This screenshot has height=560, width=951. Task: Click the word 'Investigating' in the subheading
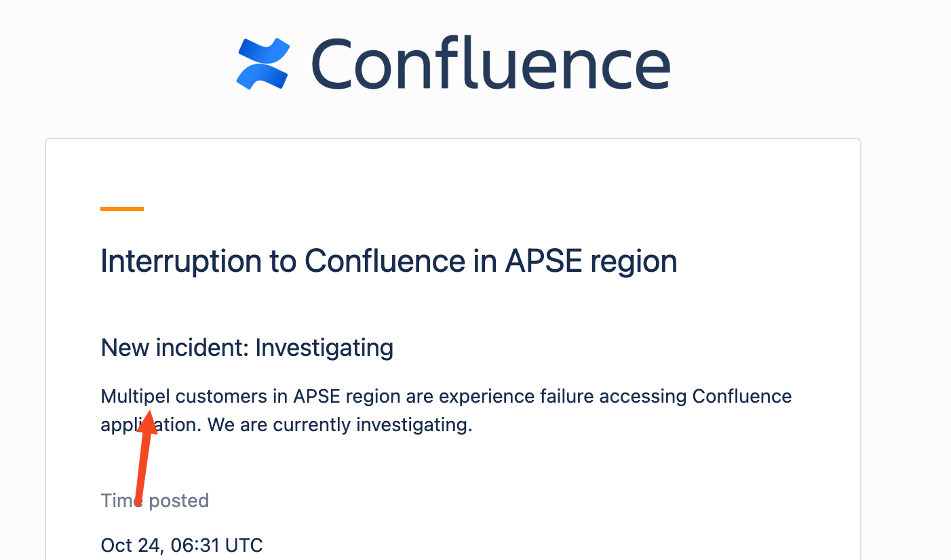[324, 348]
